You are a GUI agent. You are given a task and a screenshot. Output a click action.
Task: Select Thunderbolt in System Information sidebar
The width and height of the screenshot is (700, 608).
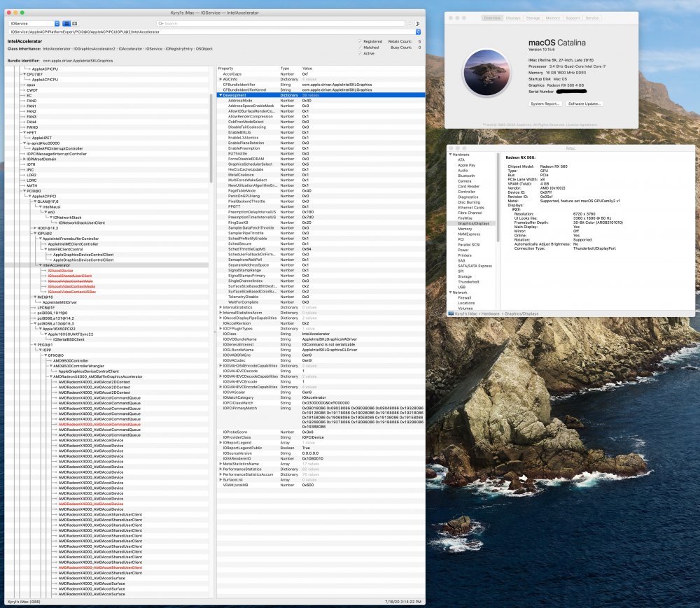[x=468, y=281]
